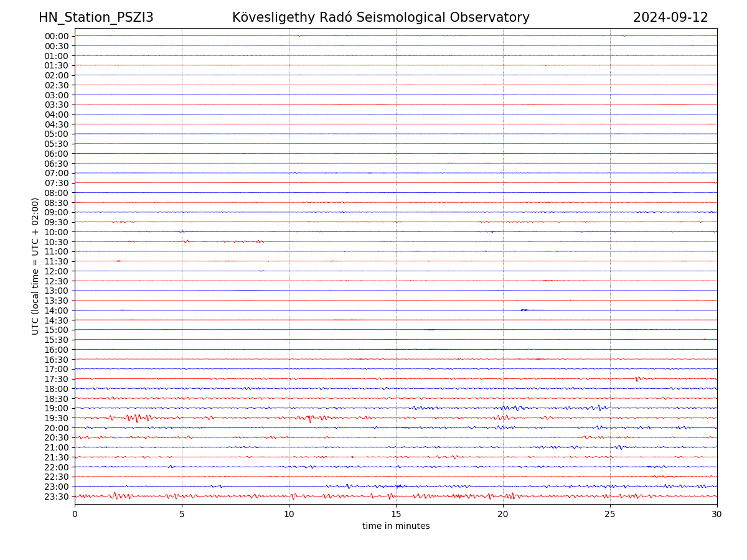Click the 'time in minutes' axis label
Screen dimensions: 747x560
[x=396, y=526]
